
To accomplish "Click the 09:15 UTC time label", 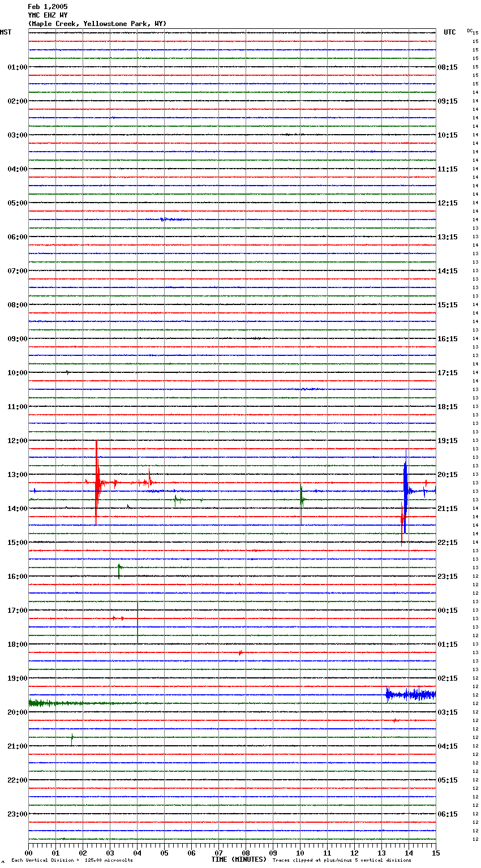I will click(448, 101).
